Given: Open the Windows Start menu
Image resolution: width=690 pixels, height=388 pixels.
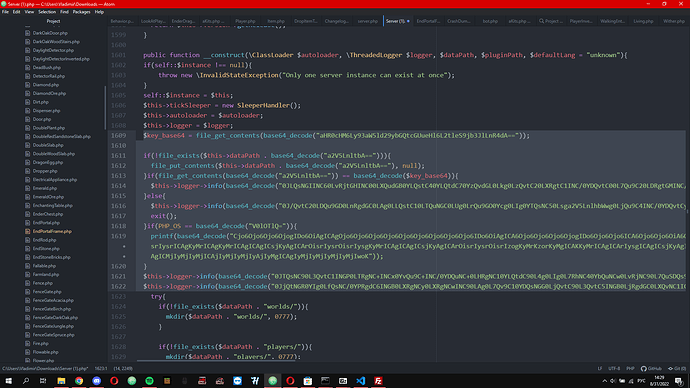Looking at the screenshot, I should pos(8,381).
